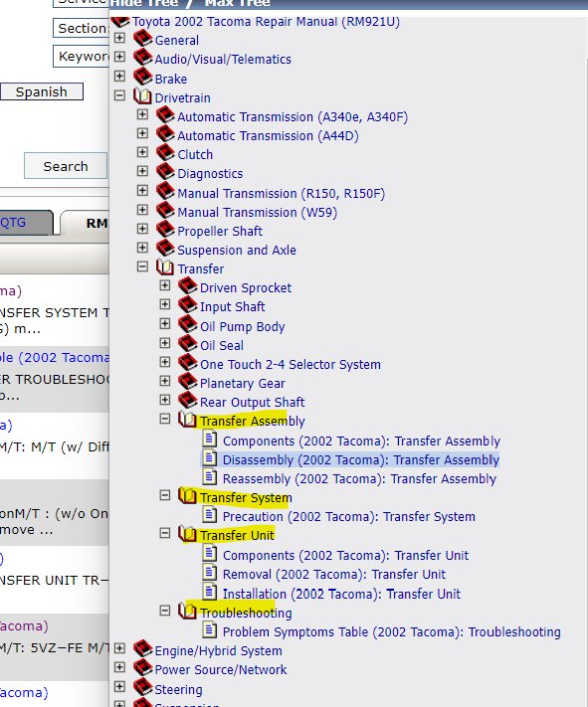The height and width of the screenshot is (707, 588).
Task: Click the book icon beside Clutch
Action: point(165,153)
